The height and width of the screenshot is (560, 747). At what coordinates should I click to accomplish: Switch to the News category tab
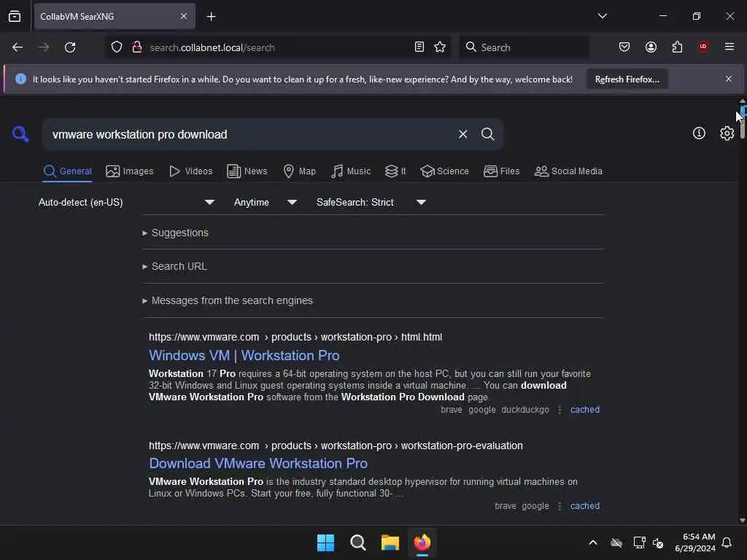247,171
